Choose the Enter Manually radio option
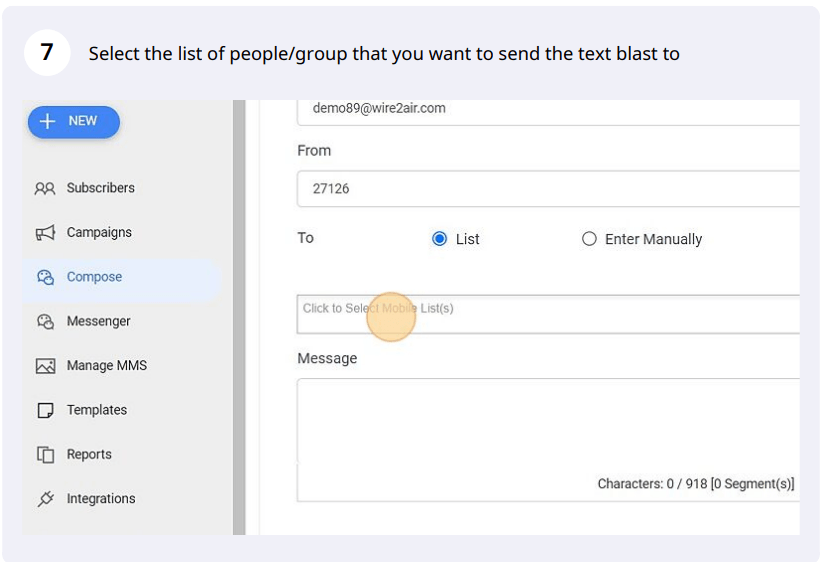Viewport: 820px width, 562px height. click(x=589, y=239)
